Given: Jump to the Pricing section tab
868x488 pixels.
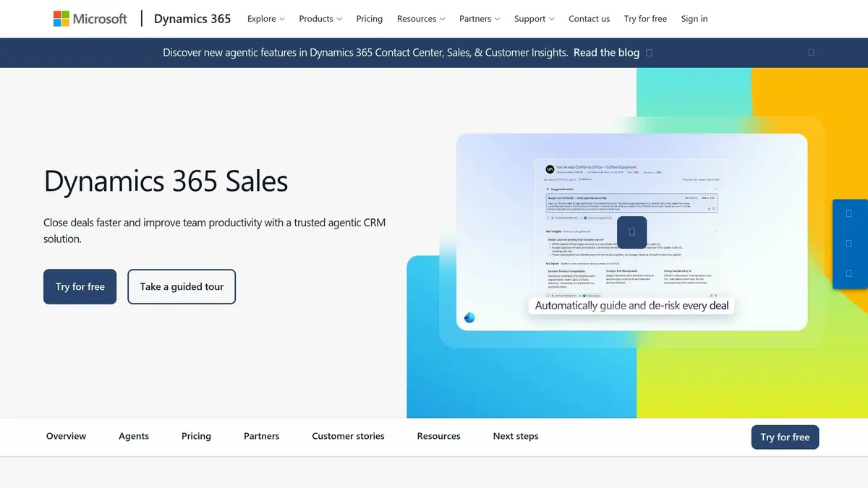Looking at the screenshot, I should [196, 436].
